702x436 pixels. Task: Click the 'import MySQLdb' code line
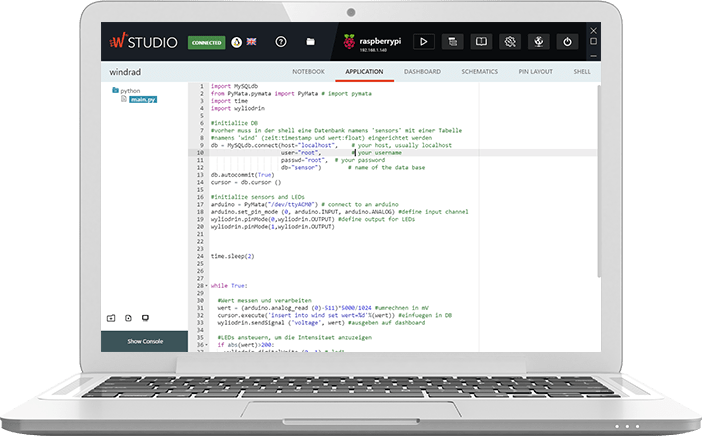pyautogui.click(x=234, y=86)
